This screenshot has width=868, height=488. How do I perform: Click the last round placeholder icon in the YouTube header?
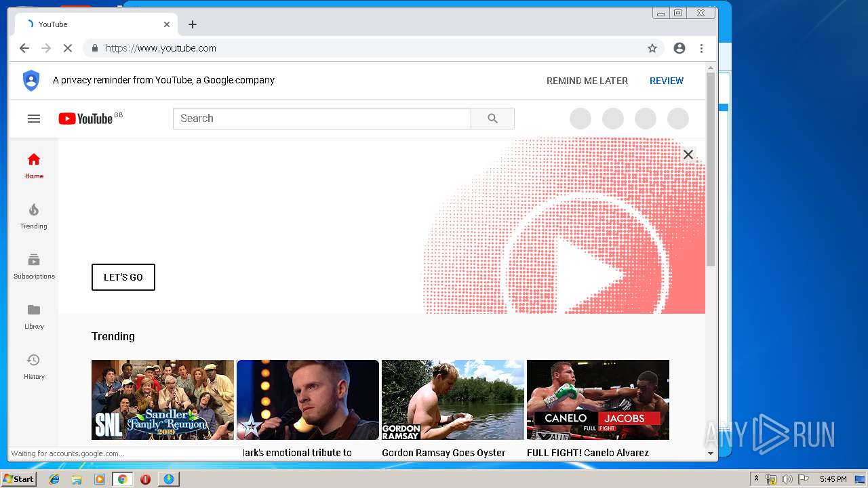(x=678, y=119)
